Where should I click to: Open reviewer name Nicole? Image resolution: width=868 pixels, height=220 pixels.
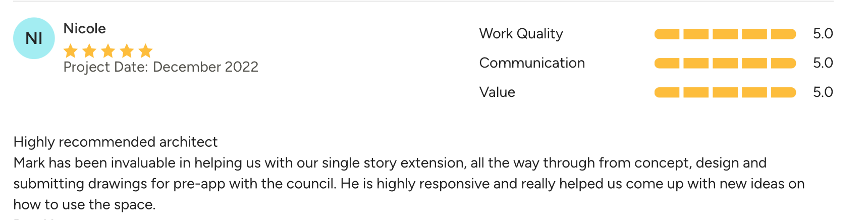pyautogui.click(x=85, y=29)
